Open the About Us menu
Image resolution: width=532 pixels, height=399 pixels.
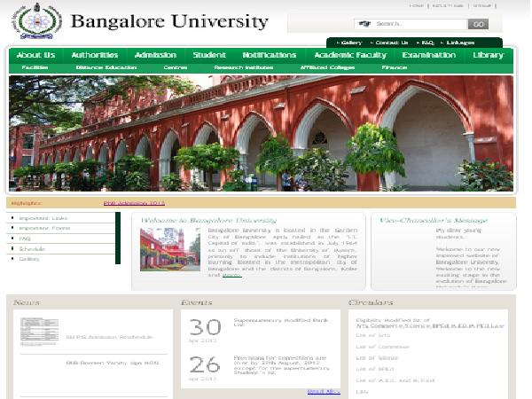pyautogui.click(x=35, y=55)
